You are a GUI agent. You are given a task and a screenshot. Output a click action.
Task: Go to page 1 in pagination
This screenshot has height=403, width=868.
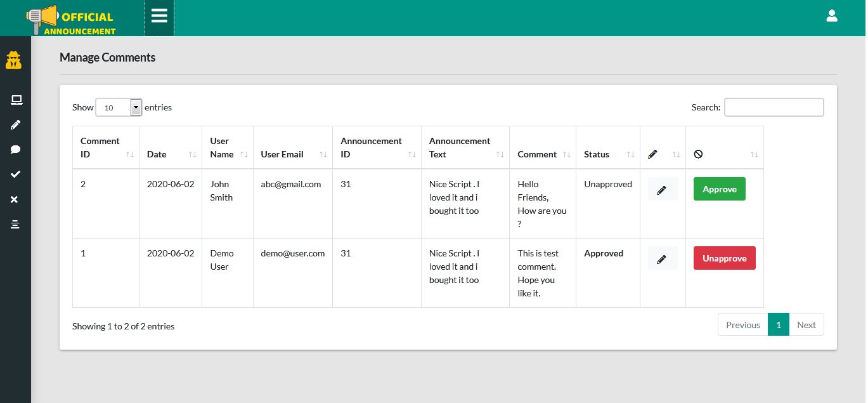(x=778, y=325)
